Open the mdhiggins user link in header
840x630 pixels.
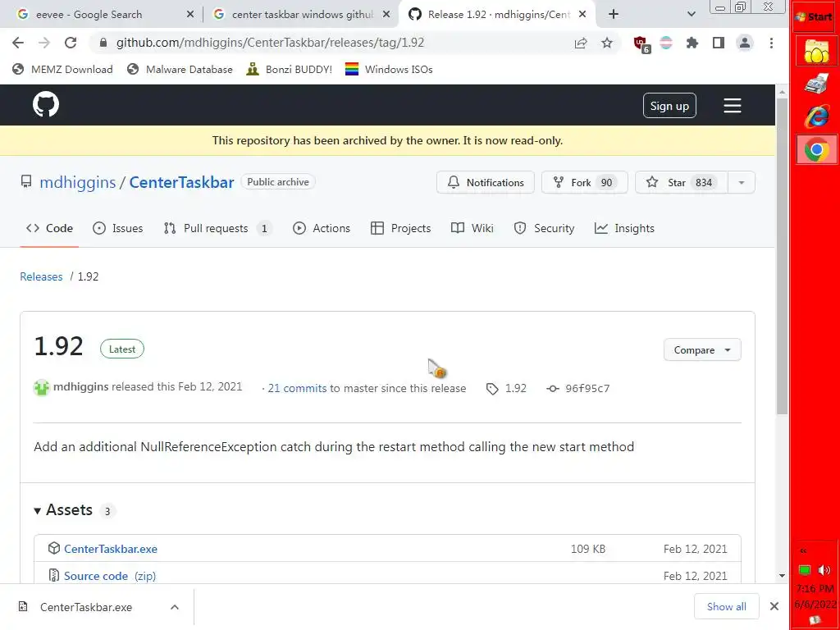click(78, 182)
